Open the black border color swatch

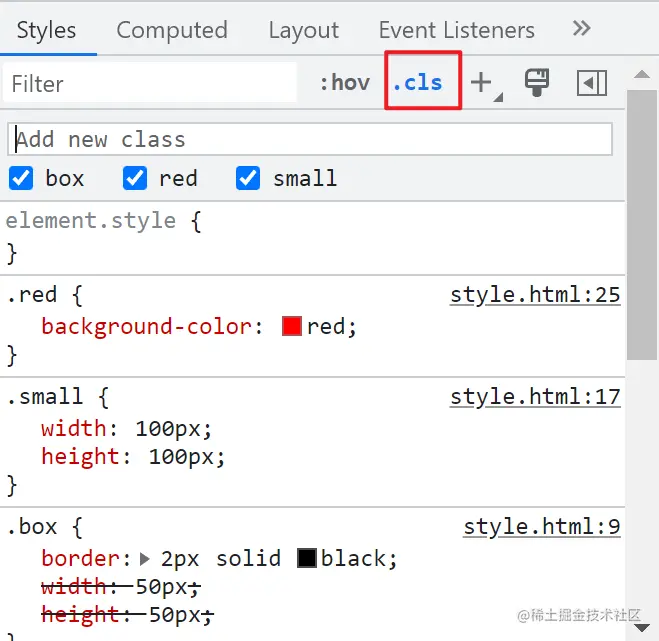[306, 558]
